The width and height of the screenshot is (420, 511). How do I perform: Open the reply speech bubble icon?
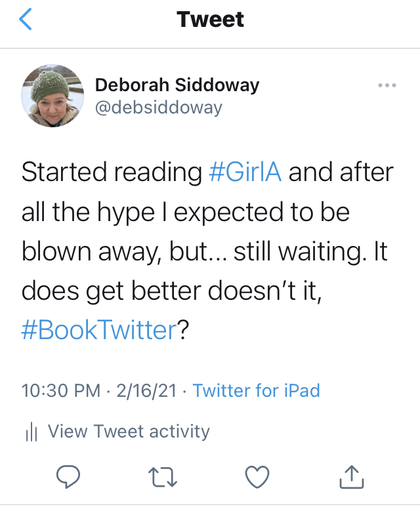coord(68,478)
